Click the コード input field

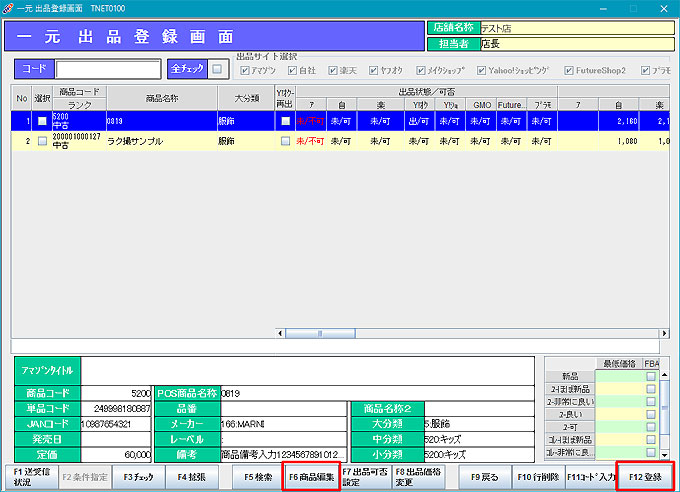click(x=108, y=69)
